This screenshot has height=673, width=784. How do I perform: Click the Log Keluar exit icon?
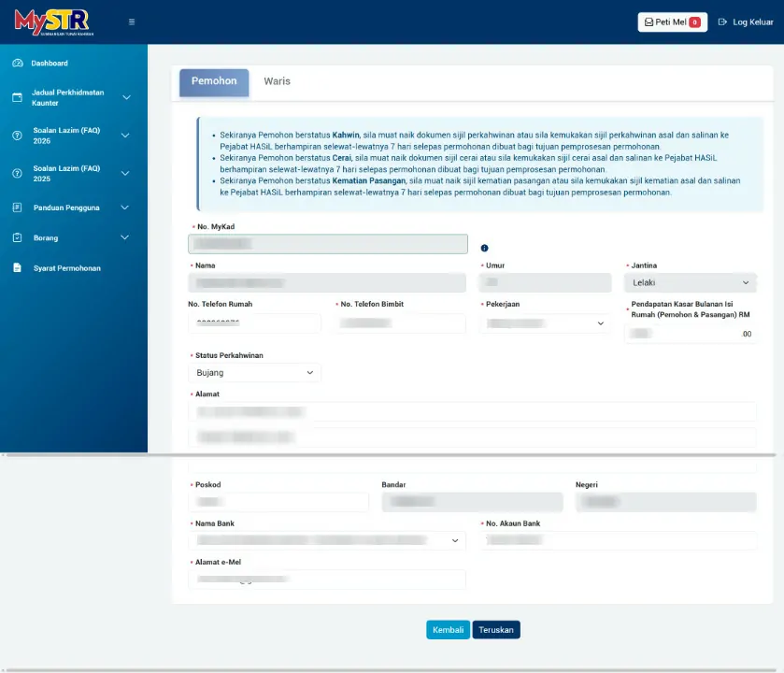pos(722,22)
